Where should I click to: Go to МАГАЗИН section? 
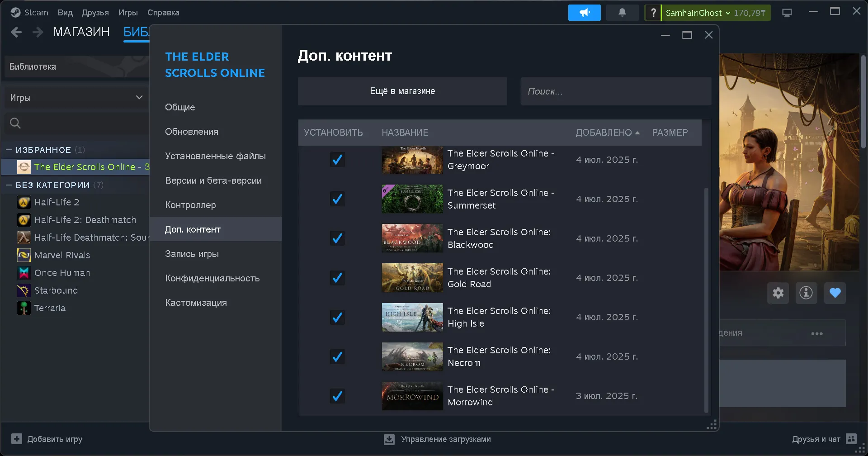pos(81,32)
